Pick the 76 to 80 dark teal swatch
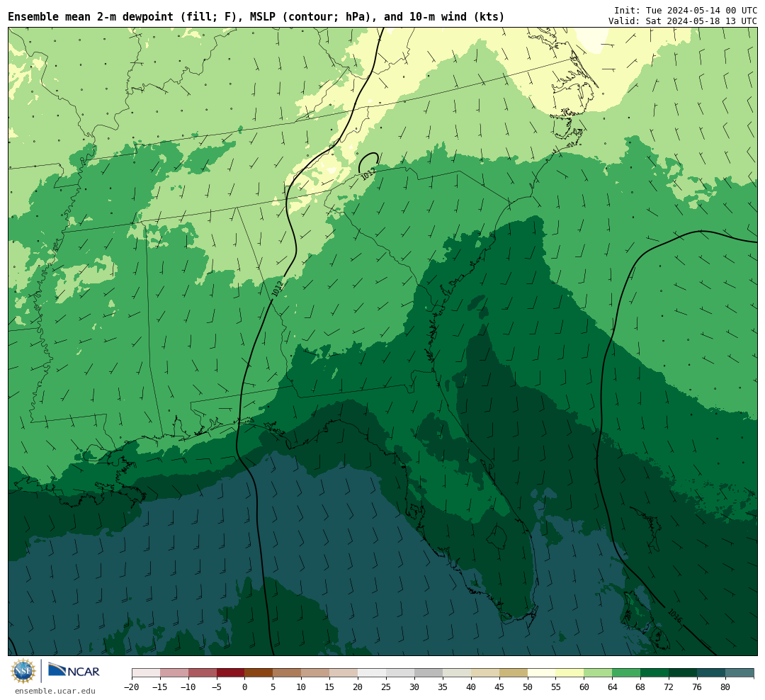765x700 pixels. tap(711, 672)
